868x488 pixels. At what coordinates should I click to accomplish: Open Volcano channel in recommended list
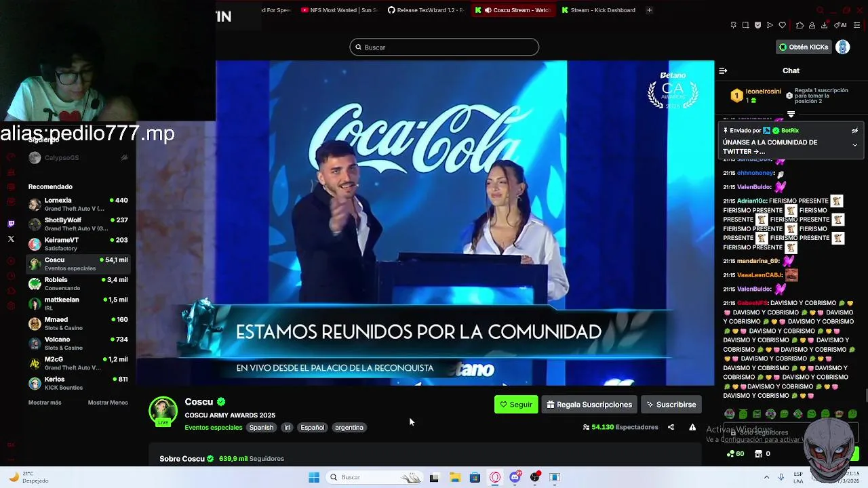pyautogui.click(x=78, y=343)
